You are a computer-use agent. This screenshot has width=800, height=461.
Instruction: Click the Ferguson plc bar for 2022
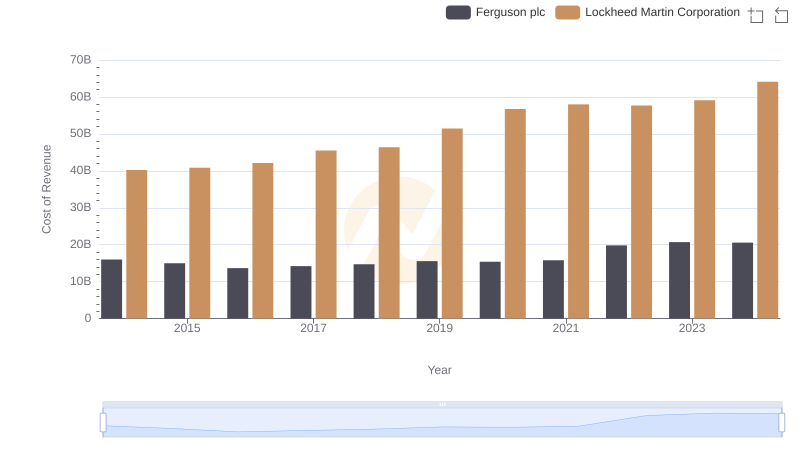[616, 282]
